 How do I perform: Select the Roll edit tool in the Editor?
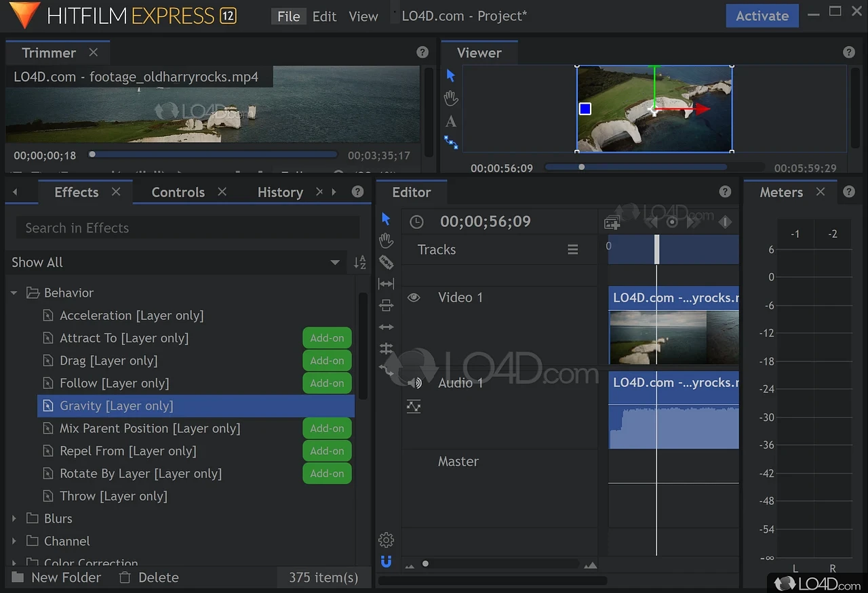(386, 348)
